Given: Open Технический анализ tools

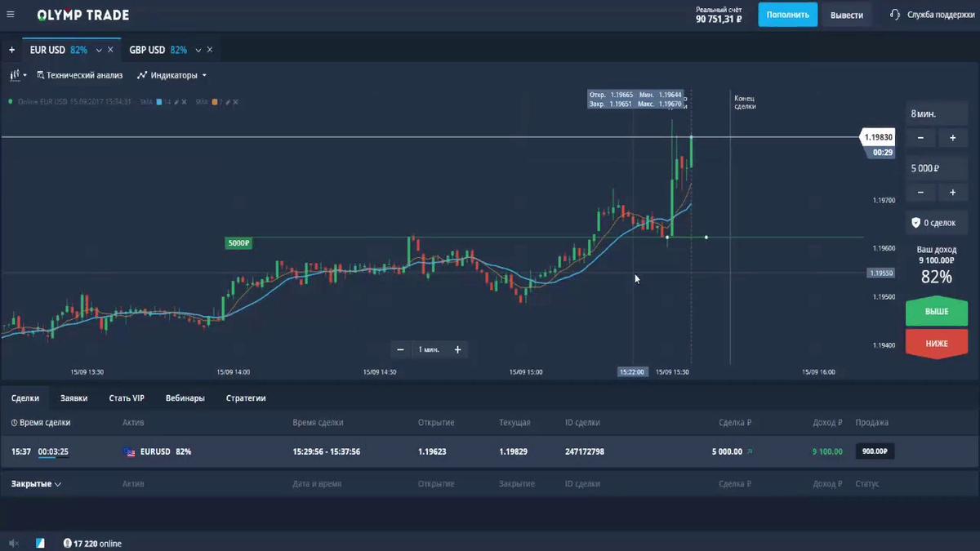Looking at the screenshot, I should [x=79, y=75].
